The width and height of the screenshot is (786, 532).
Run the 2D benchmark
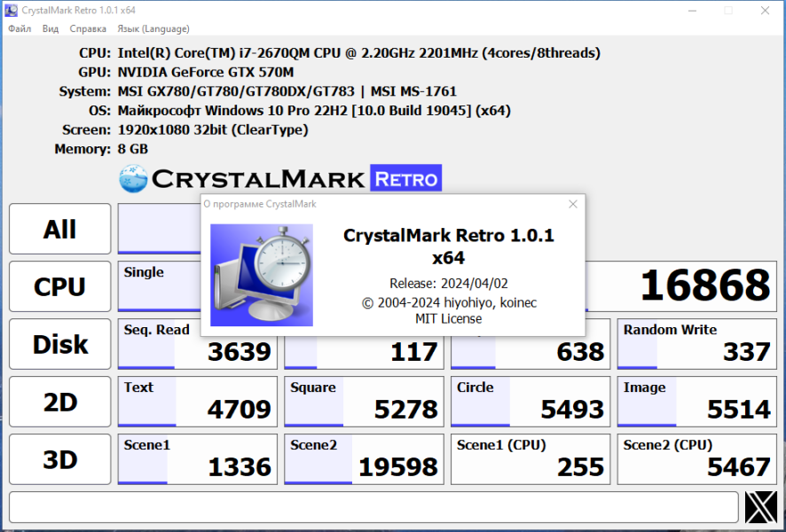59,402
